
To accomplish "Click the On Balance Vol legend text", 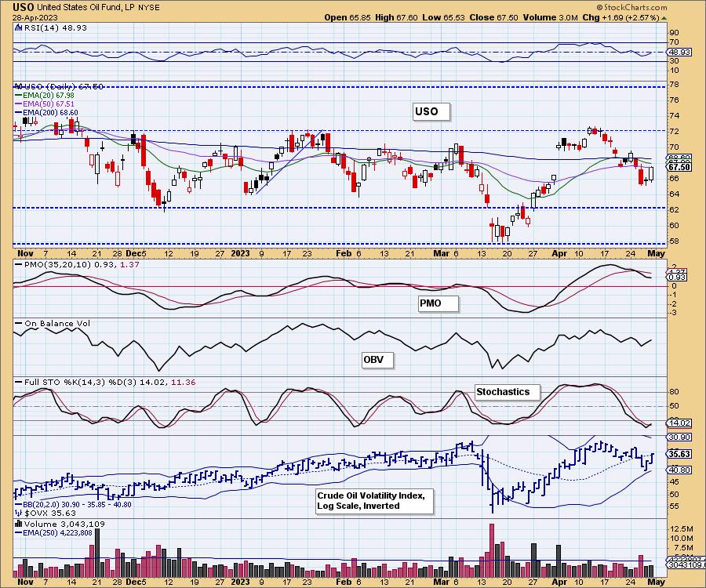I will (x=57, y=324).
